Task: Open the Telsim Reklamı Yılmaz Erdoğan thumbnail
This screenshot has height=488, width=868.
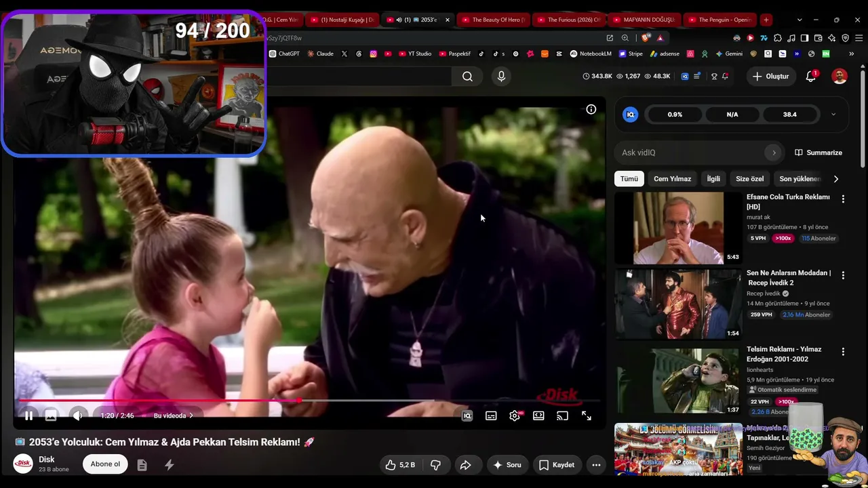Action: (678, 381)
